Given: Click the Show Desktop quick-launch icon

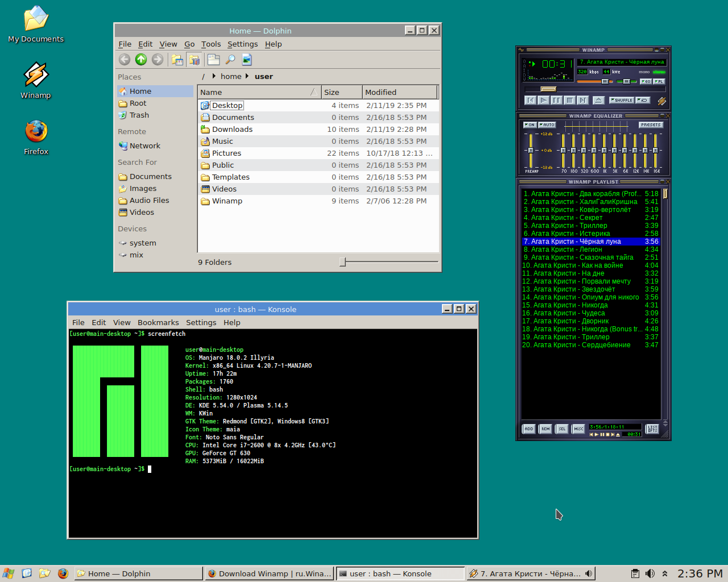Looking at the screenshot, I should 26,573.
